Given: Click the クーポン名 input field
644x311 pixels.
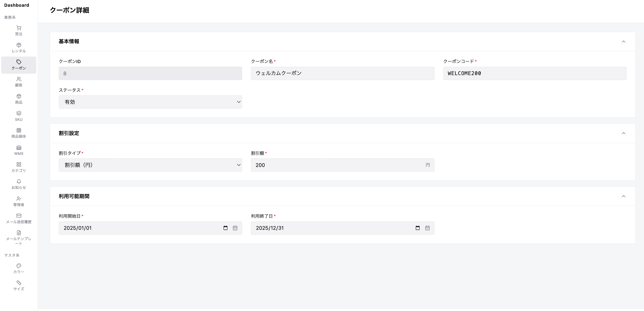Looking at the screenshot, I should tap(343, 73).
